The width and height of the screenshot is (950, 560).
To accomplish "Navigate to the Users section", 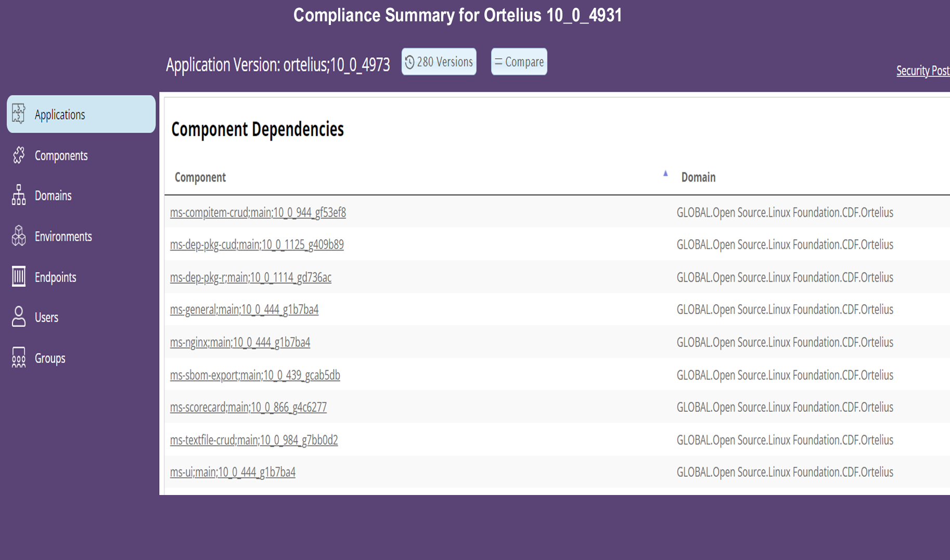I will pos(46,317).
